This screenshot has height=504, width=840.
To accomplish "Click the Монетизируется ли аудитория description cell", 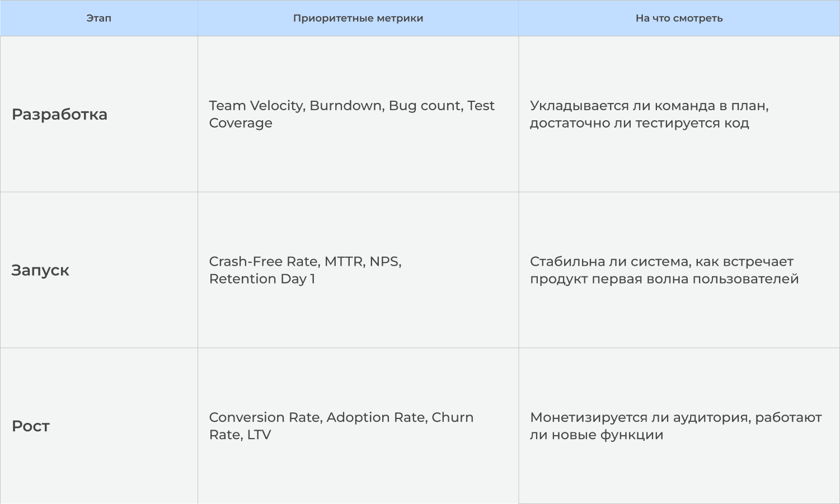I will coord(679,426).
